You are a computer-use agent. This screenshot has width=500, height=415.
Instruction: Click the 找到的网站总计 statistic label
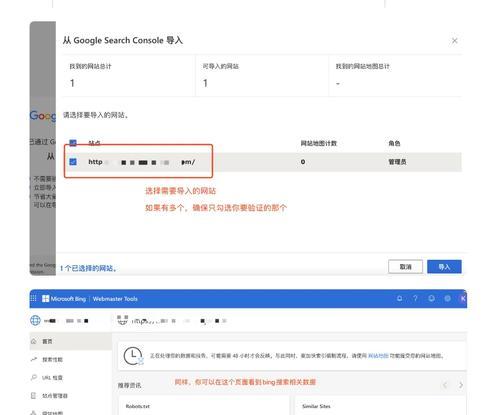pos(90,66)
